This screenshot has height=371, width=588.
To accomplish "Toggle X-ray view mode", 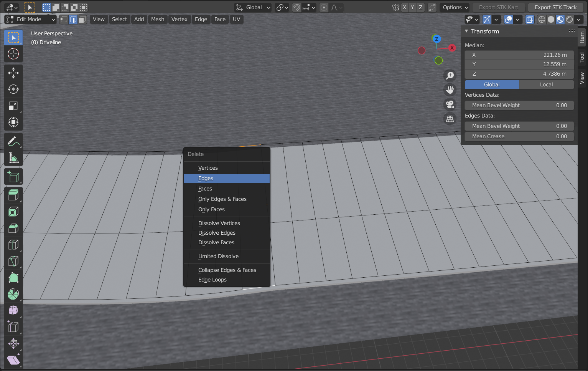I will click(530, 19).
